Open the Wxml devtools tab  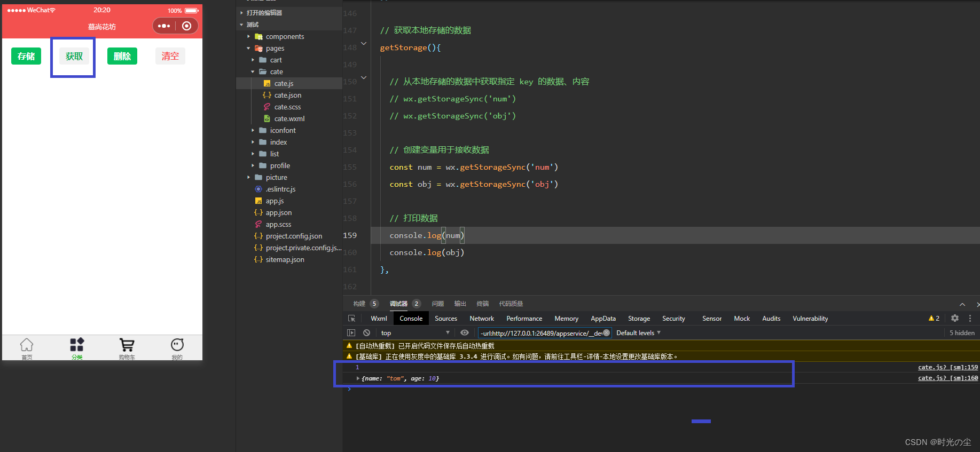click(379, 319)
